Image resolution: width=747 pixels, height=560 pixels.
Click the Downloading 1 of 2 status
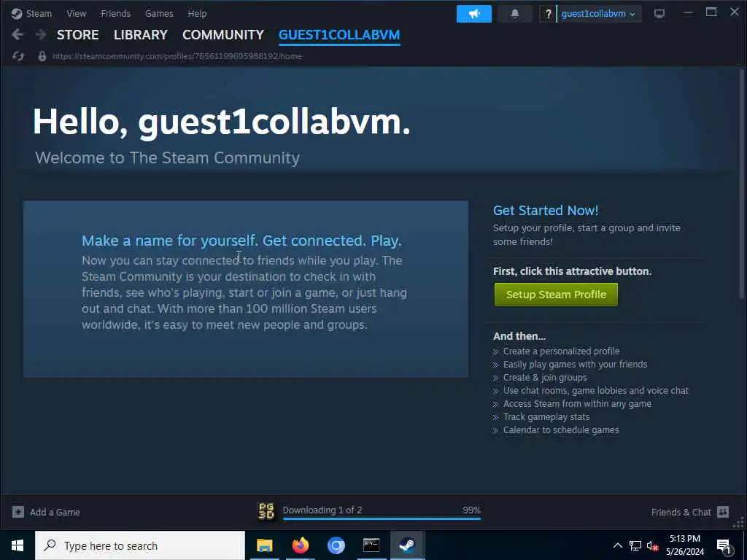tap(322, 510)
